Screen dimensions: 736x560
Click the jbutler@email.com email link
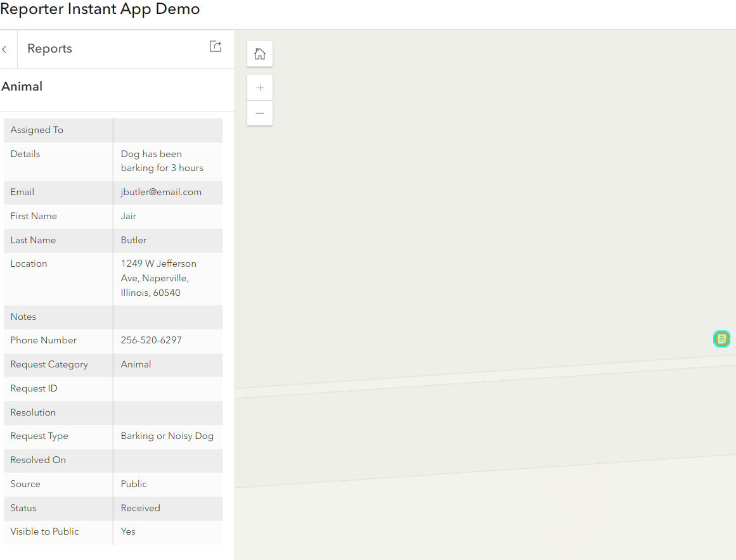162,192
